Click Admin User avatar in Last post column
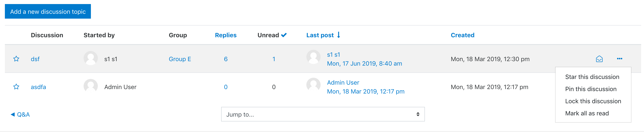 tap(313, 85)
